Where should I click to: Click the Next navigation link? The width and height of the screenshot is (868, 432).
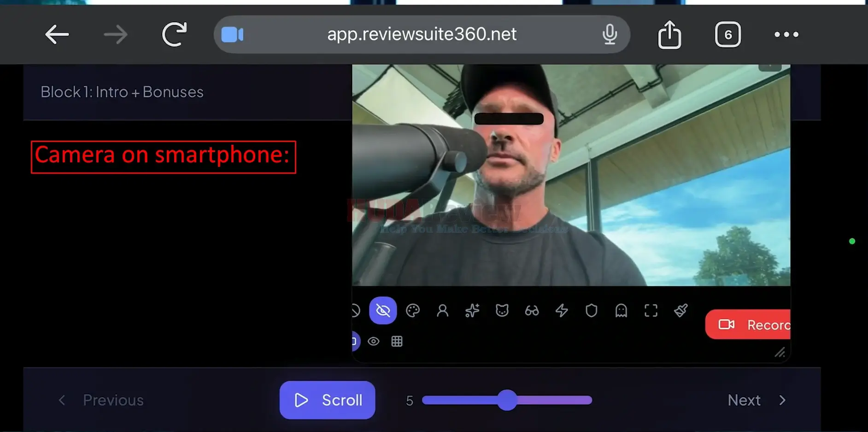click(x=744, y=400)
